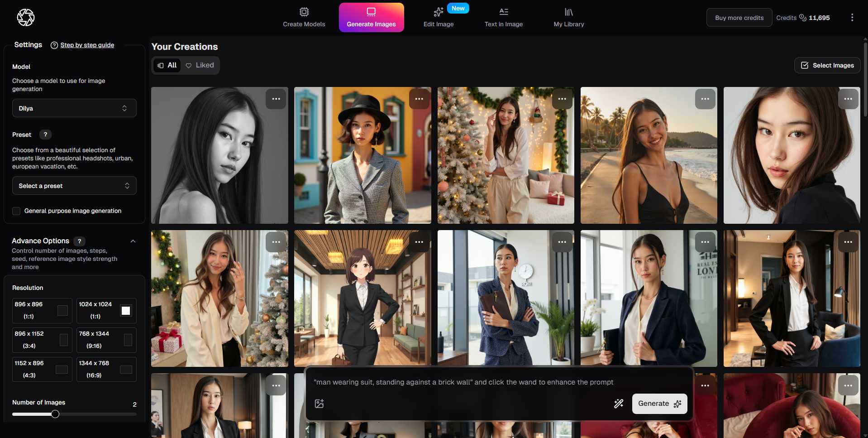868x438 pixels.
Task: Open options on the black-and-white portrait
Action: [276, 99]
